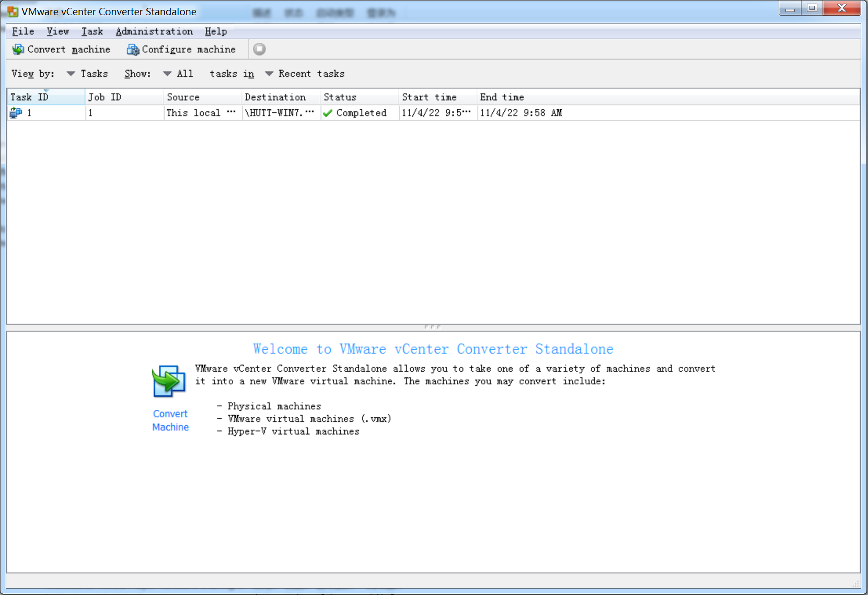This screenshot has height=595, width=868.
Task: Sort by Source column header
Action: [203, 97]
